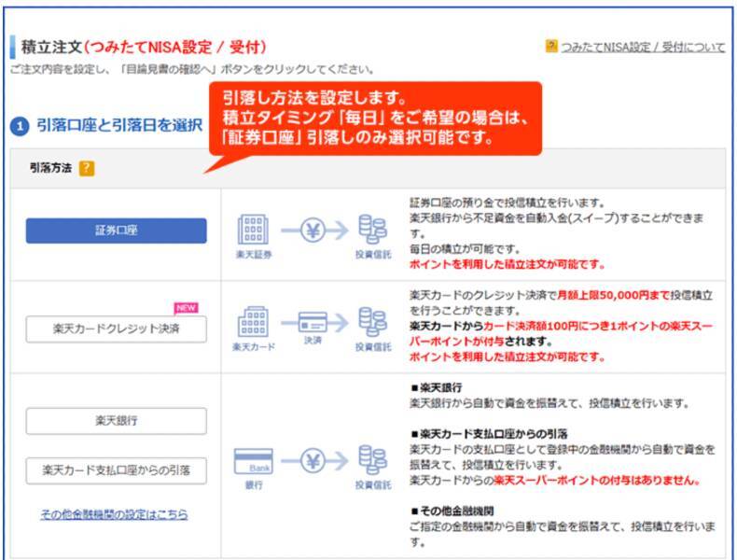Image resolution: width=737 pixels, height=560 pixels.
Task: Click the 銀行 Bank card icon
Action: tap(254, 462)
